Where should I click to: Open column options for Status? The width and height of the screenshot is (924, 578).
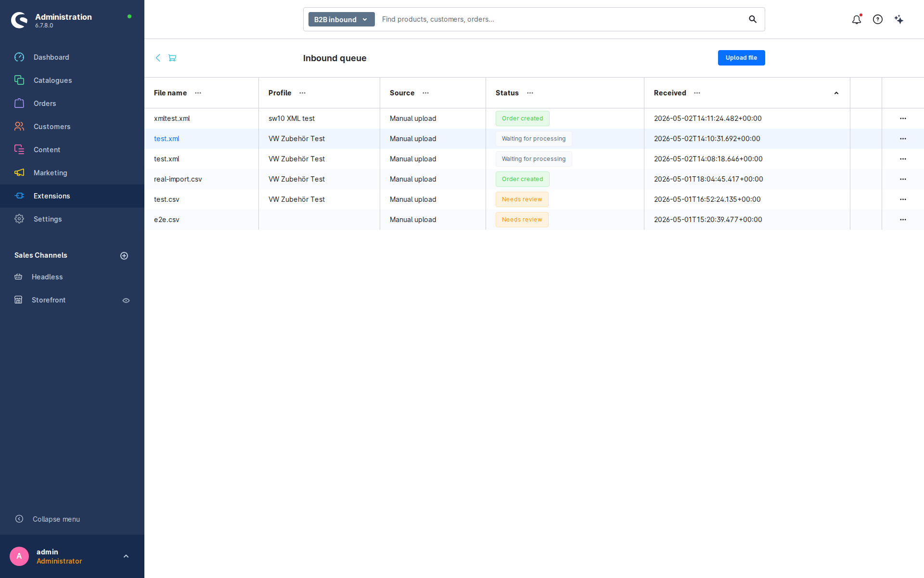tap(530, 93)
